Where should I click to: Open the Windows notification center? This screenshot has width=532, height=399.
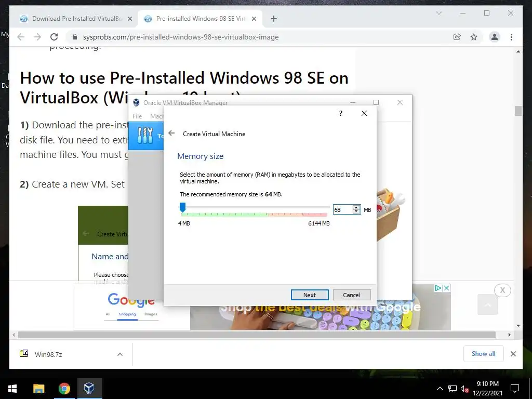click(x=515, y=389)
